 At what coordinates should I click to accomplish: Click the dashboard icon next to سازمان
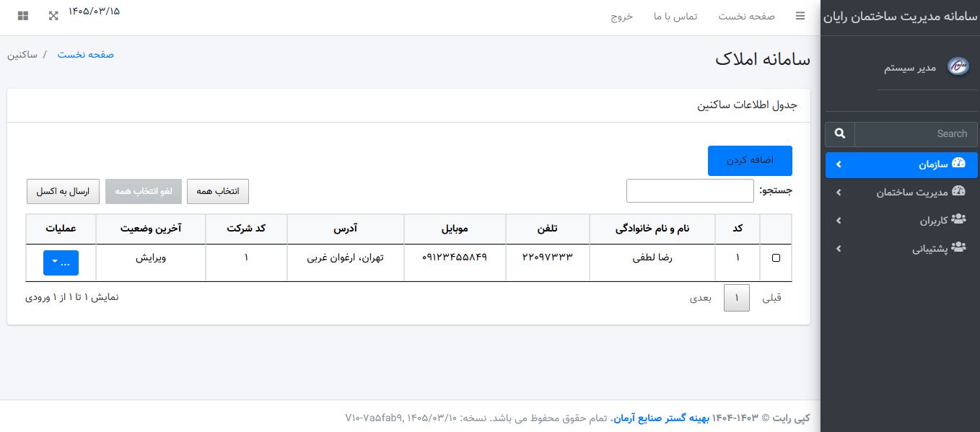(x=959, y=163)
